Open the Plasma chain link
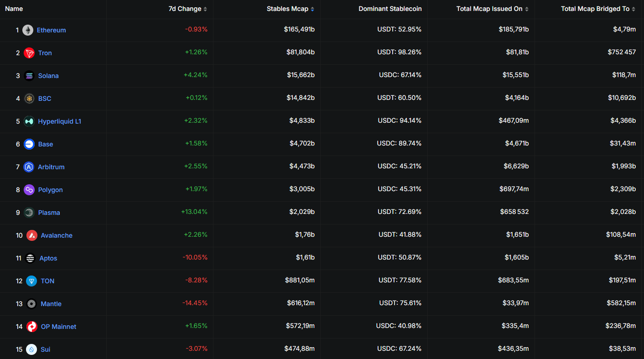This screenshot has width=644, height=359. [49, 212]
